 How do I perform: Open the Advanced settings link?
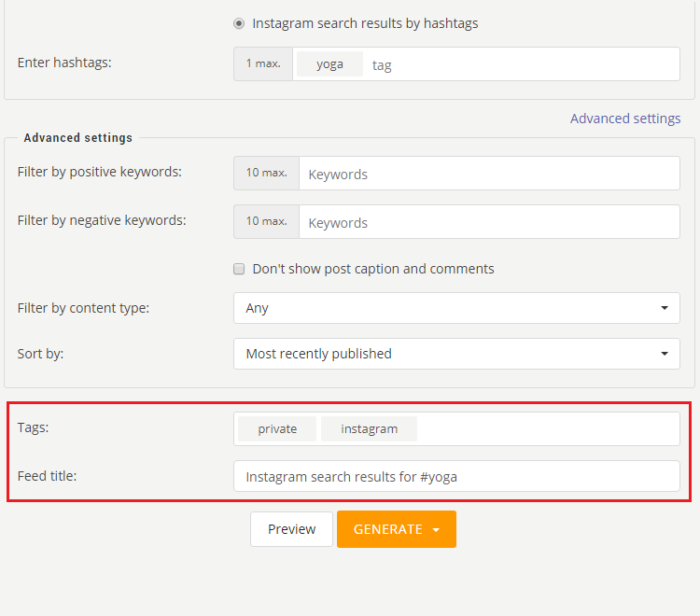pos(625,119)
